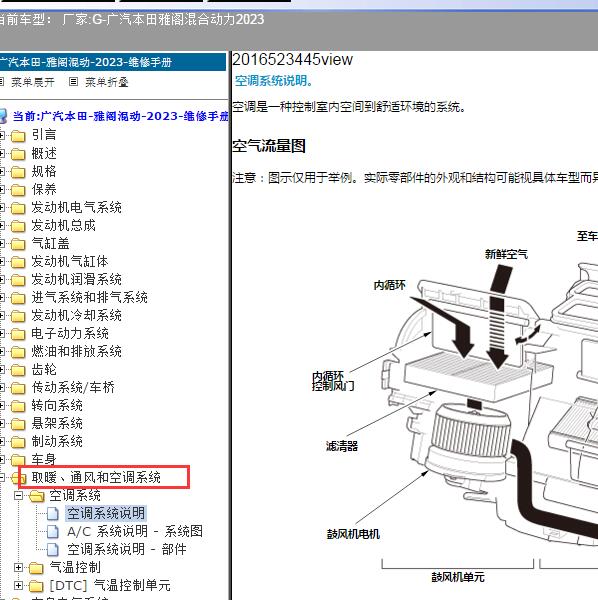Viewport: 598px width, 600px height.
Task: Select the 发动机气缸体 tree item
Action: pyautogui.click(x=70, y=261)
